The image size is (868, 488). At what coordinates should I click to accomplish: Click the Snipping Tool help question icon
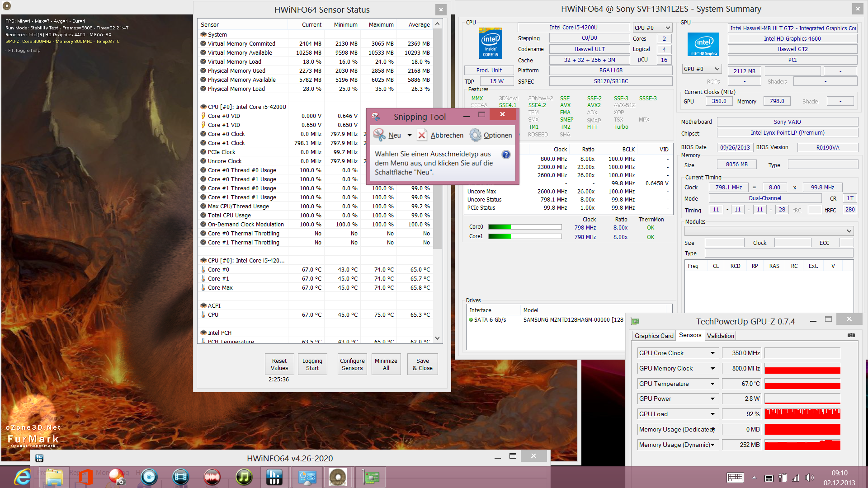[506, 155]
